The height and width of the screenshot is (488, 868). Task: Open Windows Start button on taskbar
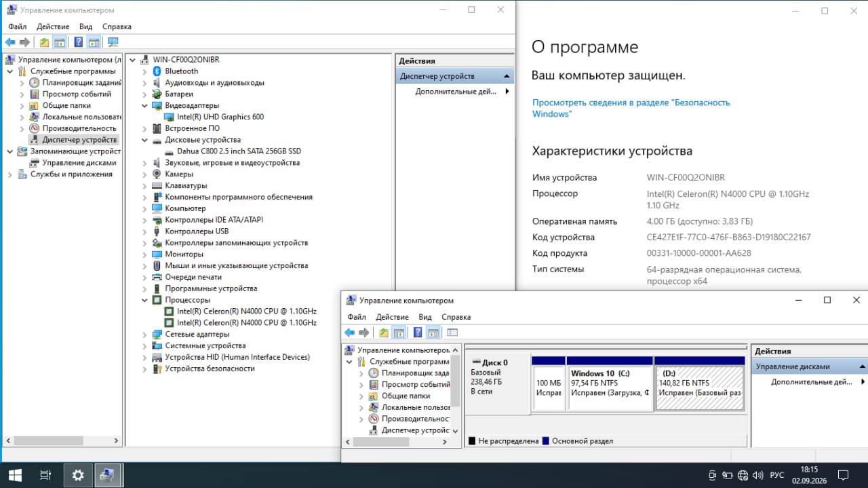(14, 475)
